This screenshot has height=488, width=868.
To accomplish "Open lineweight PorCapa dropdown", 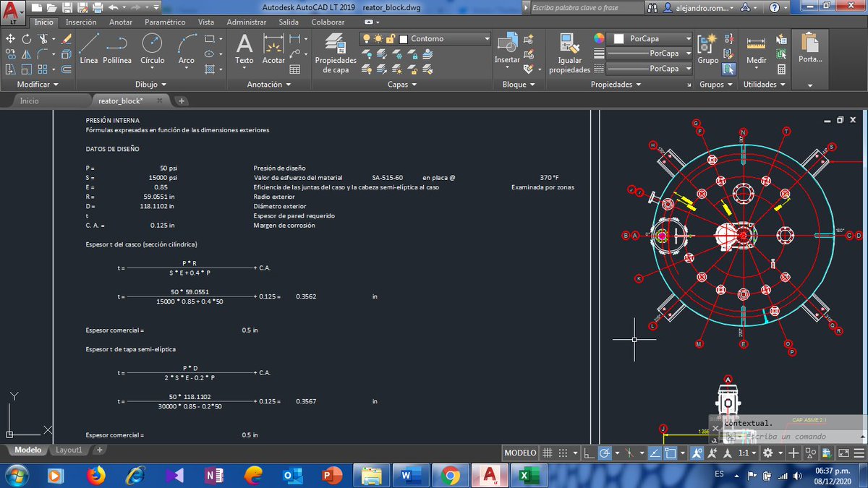I will 649,53.
